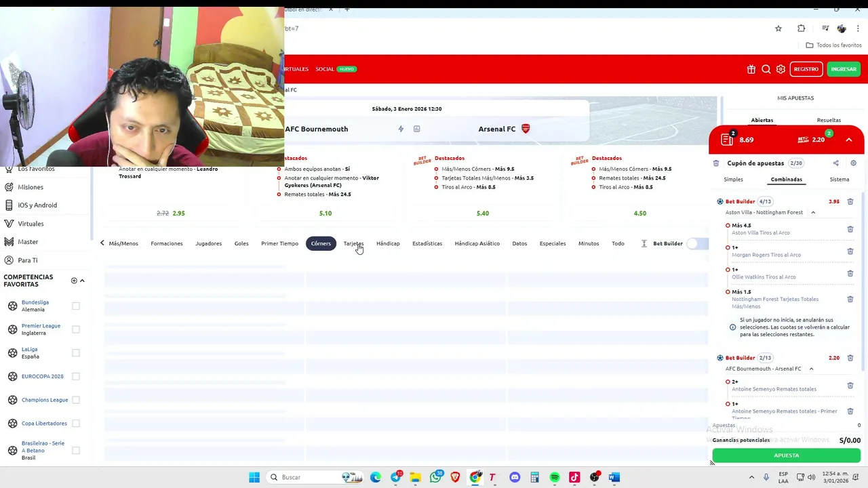Open WhatsApp from the Windows taskbar
The image size is (868, 488).
(x=435, y=477)
